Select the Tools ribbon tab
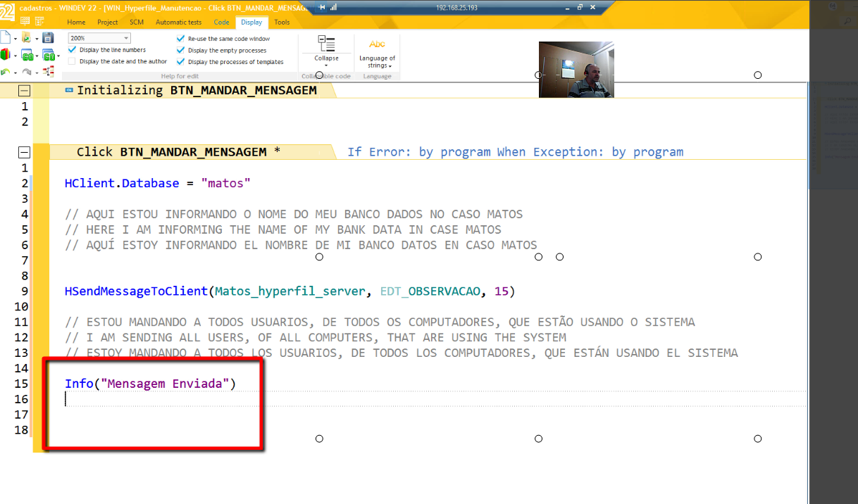This screenshot has width=858, height=504. pyautogui.click(x=282, y=22)
